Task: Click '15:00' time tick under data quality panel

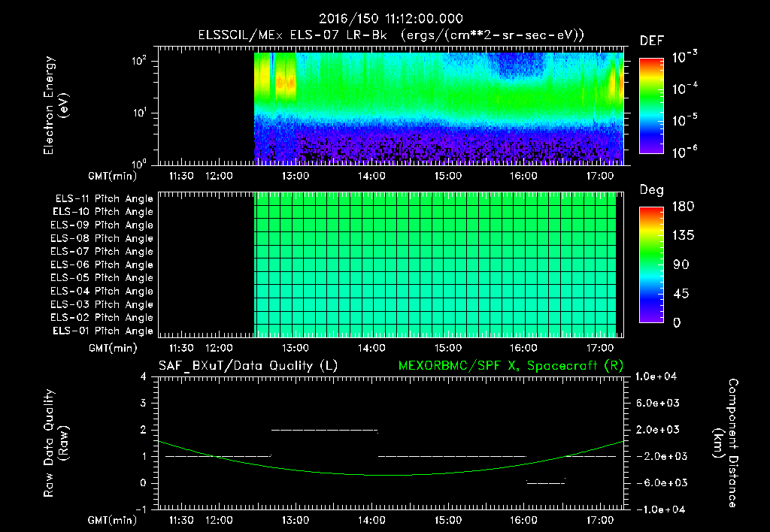Action: (447, 520)
